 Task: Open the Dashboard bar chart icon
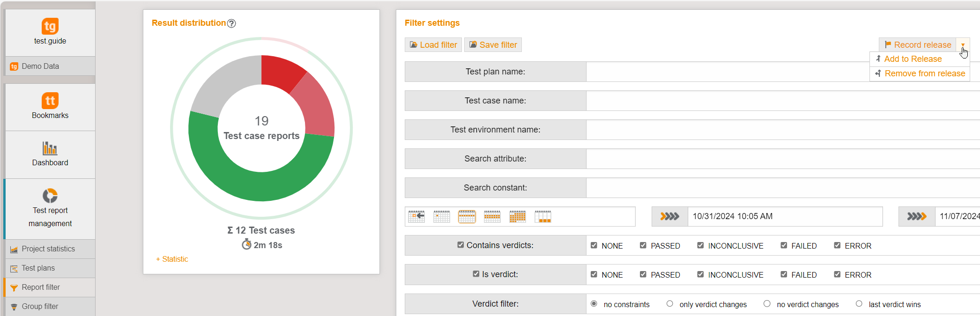50,148
